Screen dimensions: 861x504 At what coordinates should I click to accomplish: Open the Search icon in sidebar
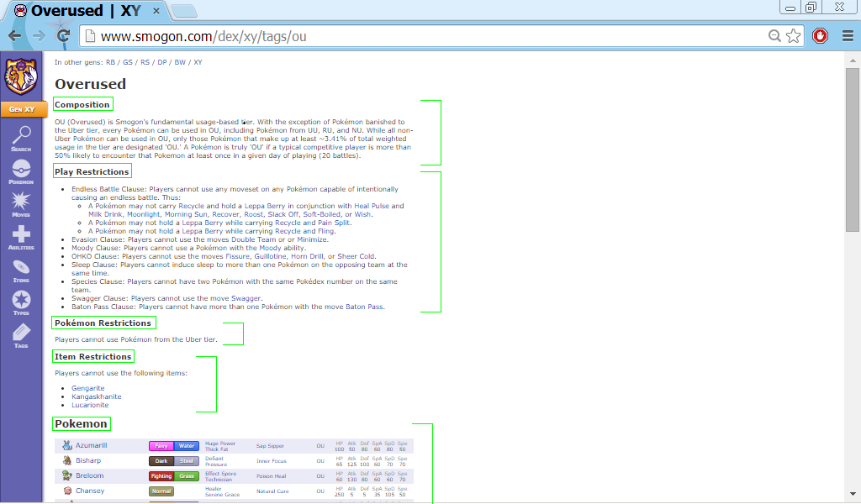click(x=21, y=139)
